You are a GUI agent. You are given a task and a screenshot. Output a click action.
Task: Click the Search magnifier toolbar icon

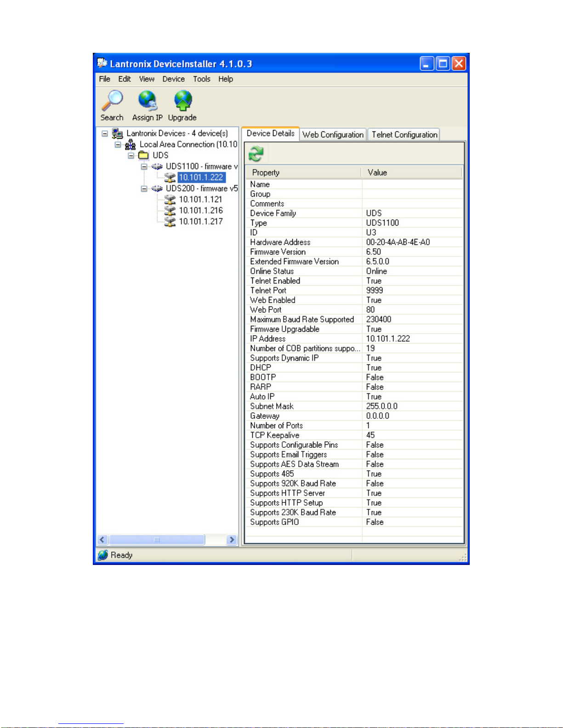[112, 101]
